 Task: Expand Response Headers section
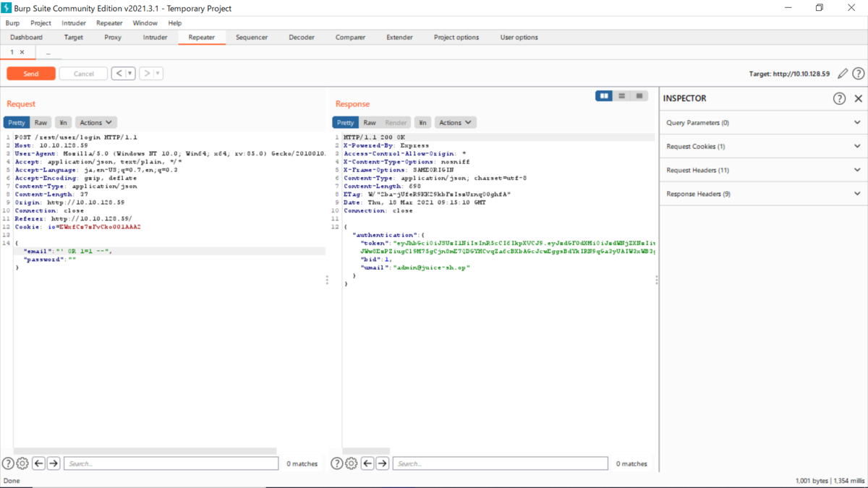pos(763,194)
